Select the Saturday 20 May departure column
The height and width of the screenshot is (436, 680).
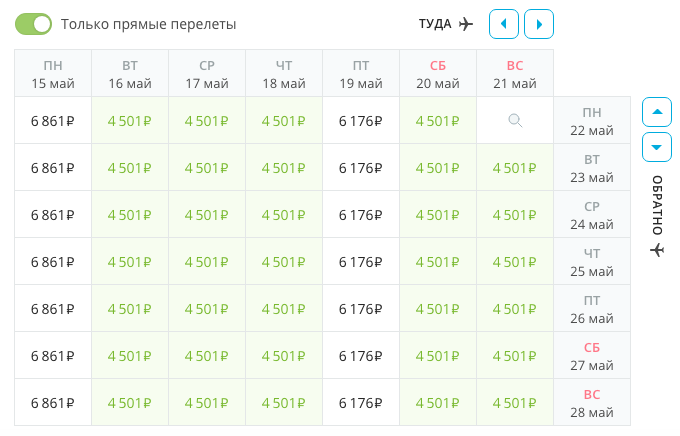tap(438, 74)
